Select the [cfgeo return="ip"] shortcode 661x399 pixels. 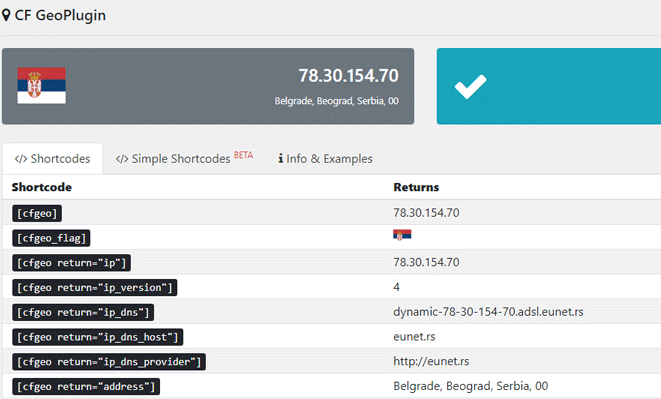coord(72,263)
